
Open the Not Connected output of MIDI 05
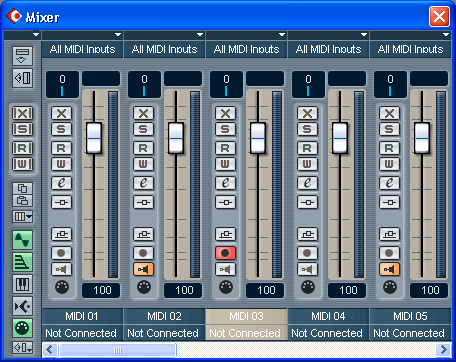(x=410, y=333)
